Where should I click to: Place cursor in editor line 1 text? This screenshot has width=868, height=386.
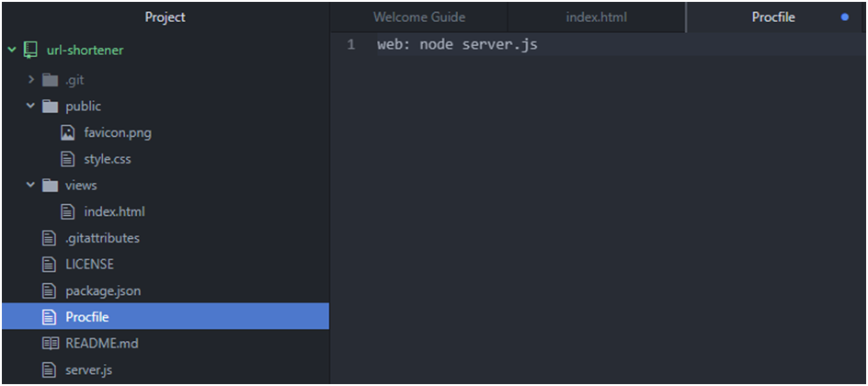457,45
